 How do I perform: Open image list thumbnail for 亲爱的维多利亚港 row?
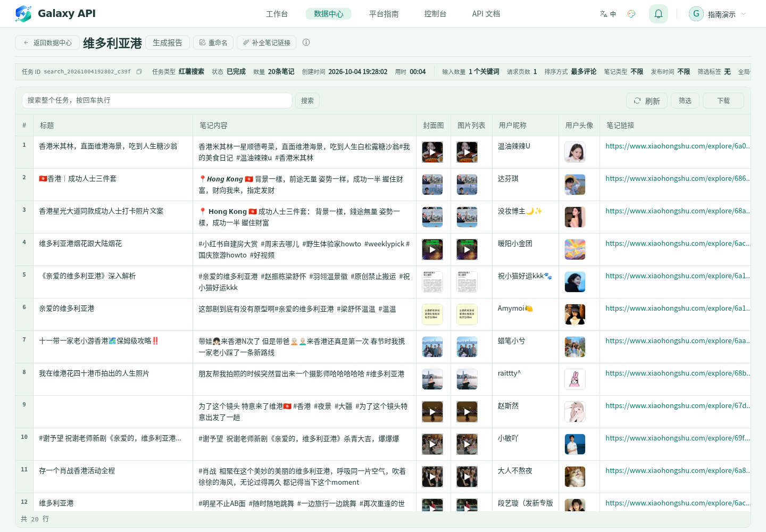[x=467, y=314]
